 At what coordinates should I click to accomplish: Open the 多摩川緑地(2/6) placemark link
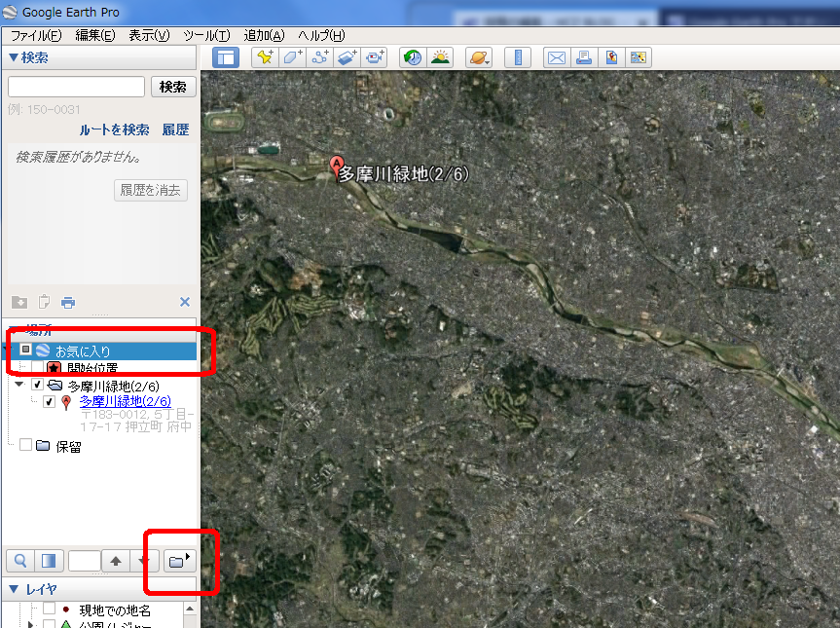126,401
